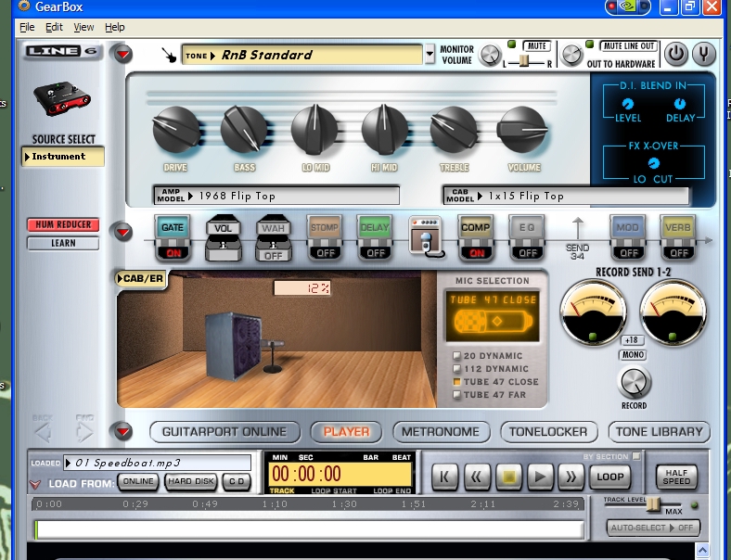Viewport: 731px width, 560px height.
Task: Load track from CD
Action: point(237,482)
